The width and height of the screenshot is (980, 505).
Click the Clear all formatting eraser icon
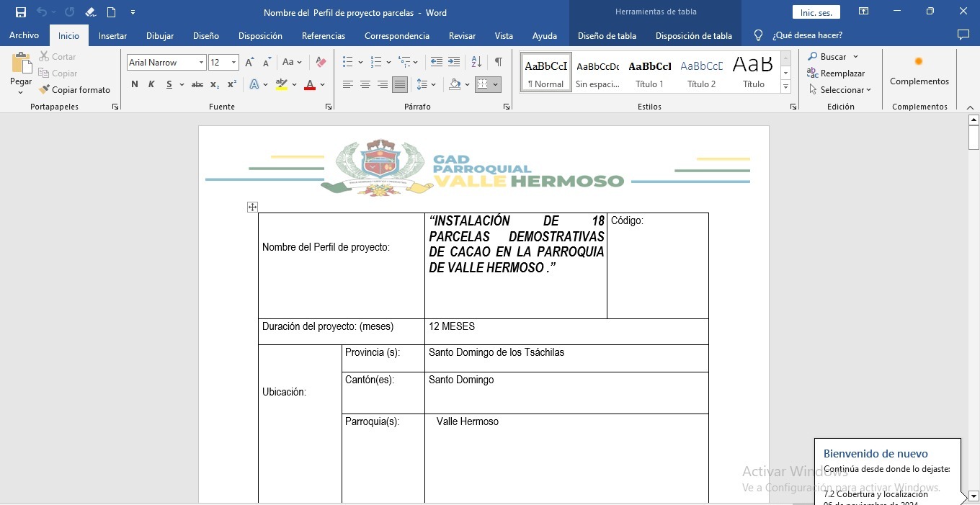321,63
